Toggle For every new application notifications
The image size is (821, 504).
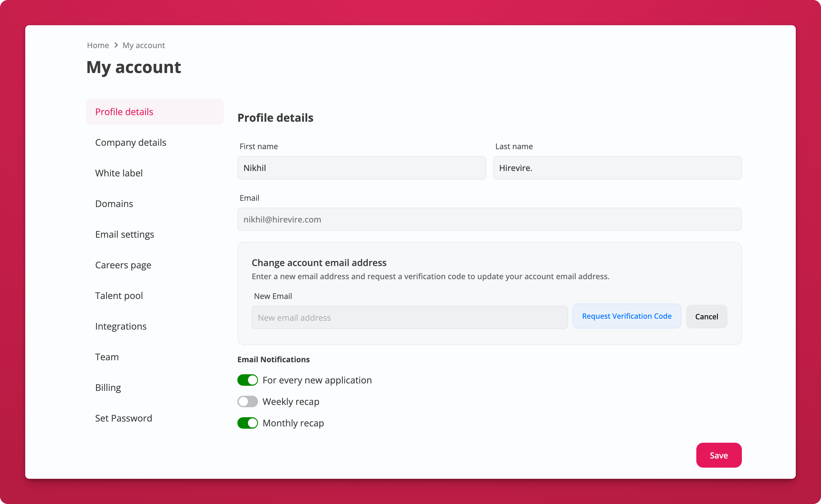pyautogui.click(x=248, y=380)
